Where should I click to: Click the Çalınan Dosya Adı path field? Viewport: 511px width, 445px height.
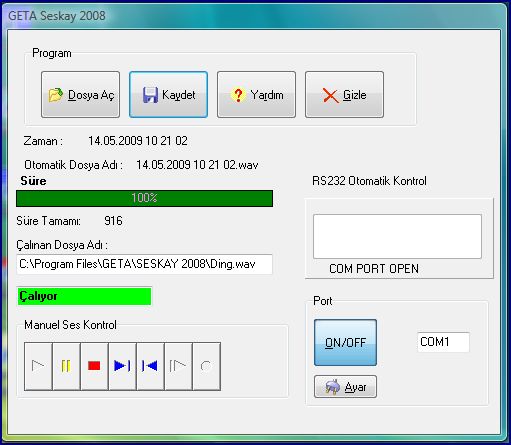(144, 264)
